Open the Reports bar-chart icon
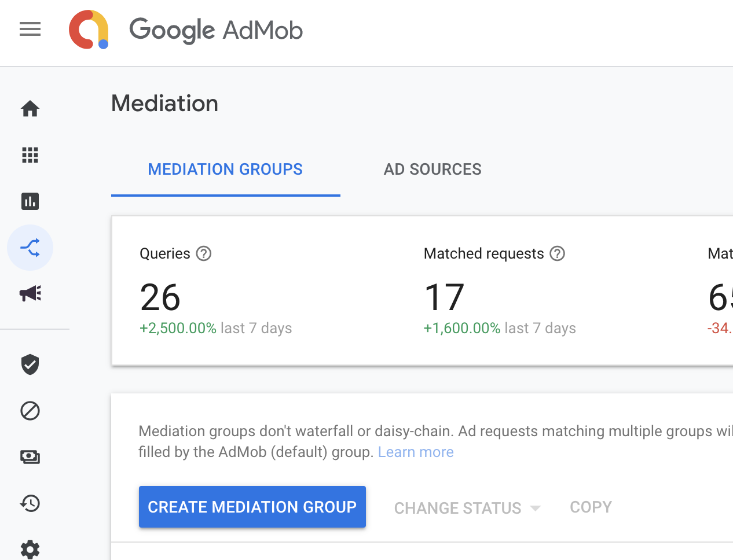The width and height of the screenshot is (733, 560). pos(30,201)
